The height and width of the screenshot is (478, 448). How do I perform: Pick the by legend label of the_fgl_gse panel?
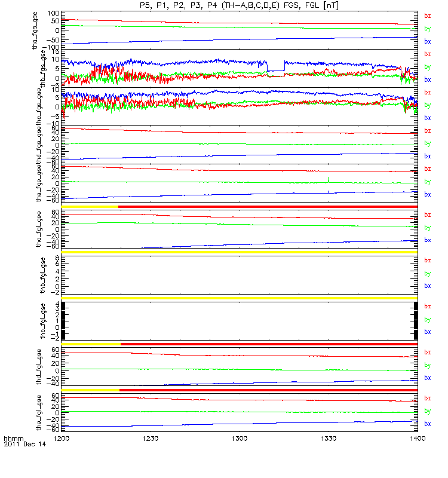coord(428,411)
